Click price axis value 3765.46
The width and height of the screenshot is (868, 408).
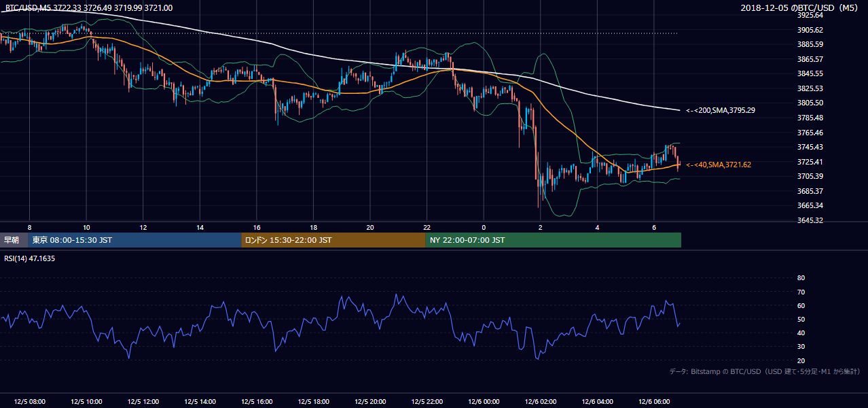809,133
